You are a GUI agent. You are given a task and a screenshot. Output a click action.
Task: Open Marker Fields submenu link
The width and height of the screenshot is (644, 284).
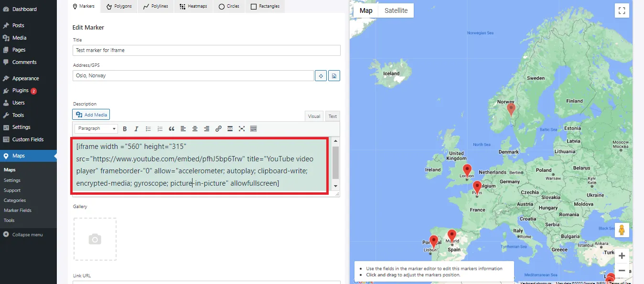point(17,210)
